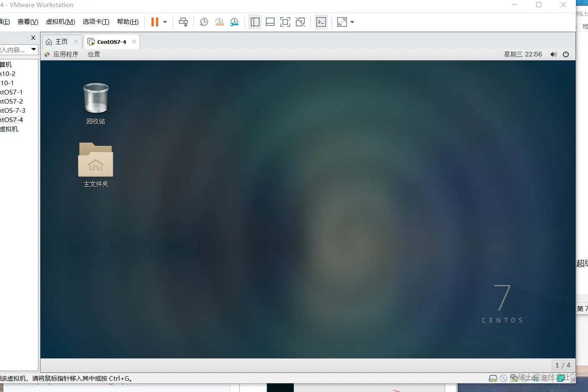
Task: Expand the library search dropdown arrow
Action: click(33, 50)
